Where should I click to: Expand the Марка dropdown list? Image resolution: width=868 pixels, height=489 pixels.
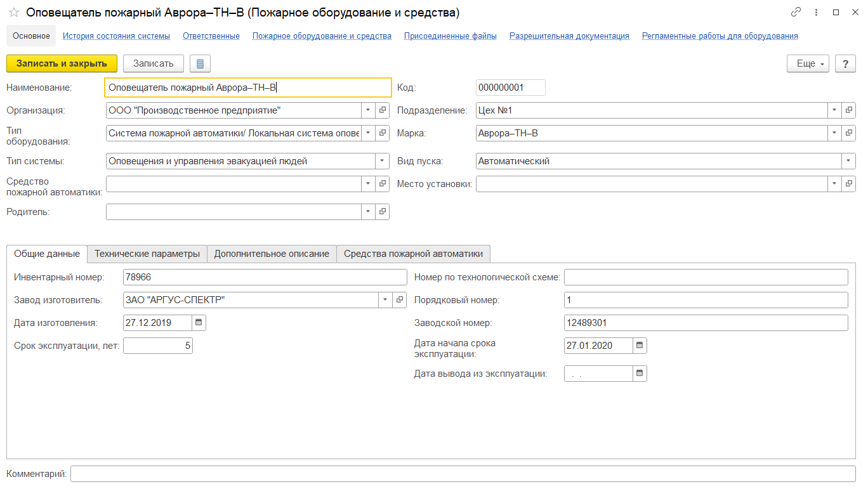click(x=834, y=133)
